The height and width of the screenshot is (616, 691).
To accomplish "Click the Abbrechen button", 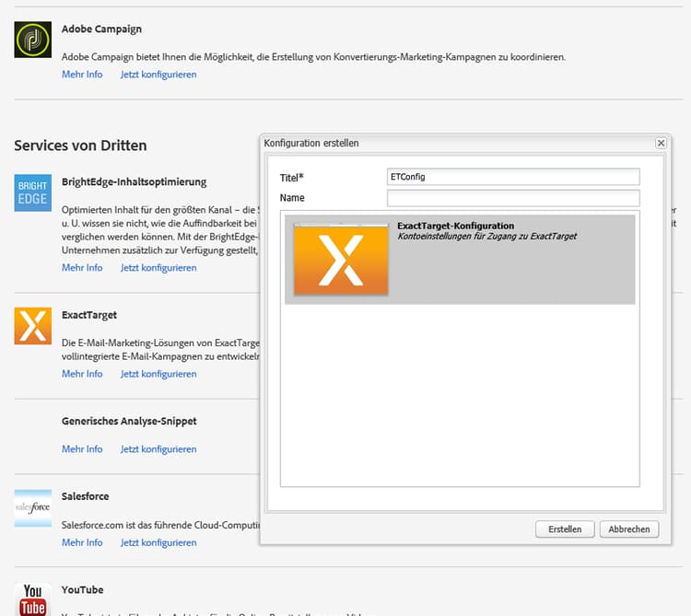I will (x=629, y=529).
